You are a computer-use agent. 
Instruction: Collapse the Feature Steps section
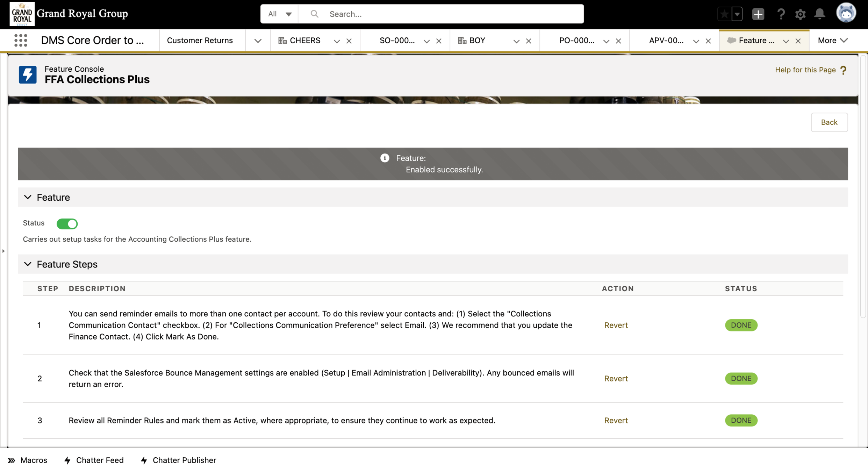28,264
